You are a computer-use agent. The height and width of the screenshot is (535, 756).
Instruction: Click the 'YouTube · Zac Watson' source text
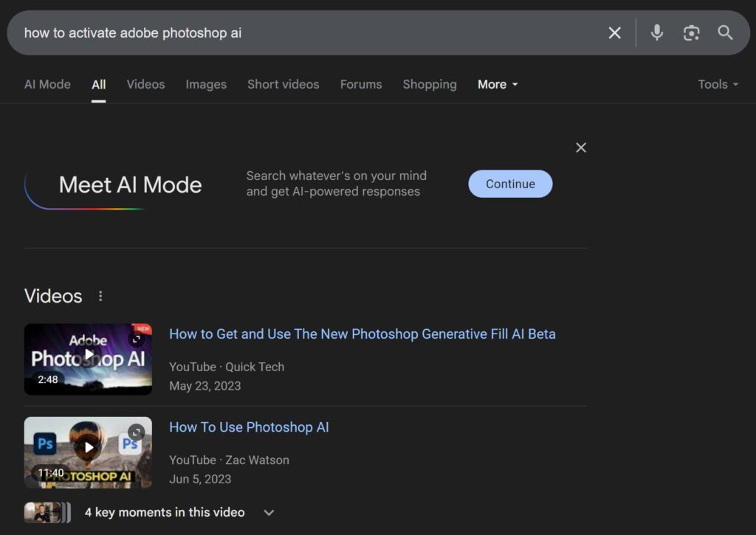coord(229,460)
